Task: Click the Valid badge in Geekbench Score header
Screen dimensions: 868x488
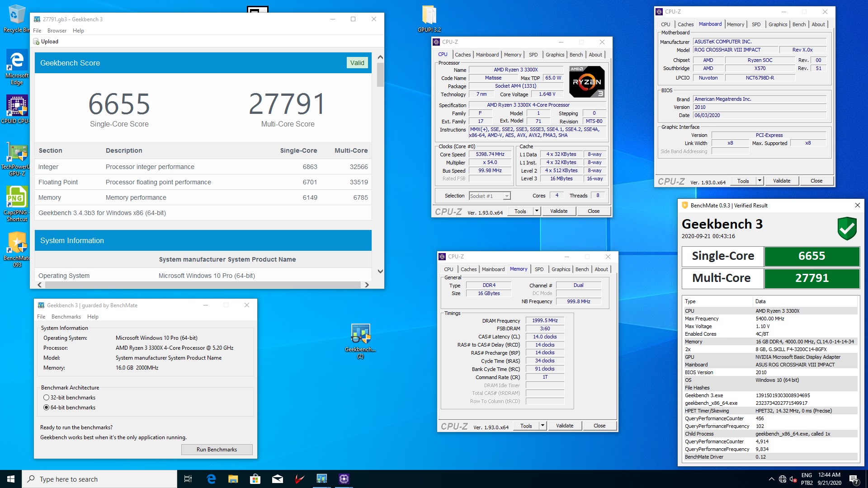Action: point(357,63)
